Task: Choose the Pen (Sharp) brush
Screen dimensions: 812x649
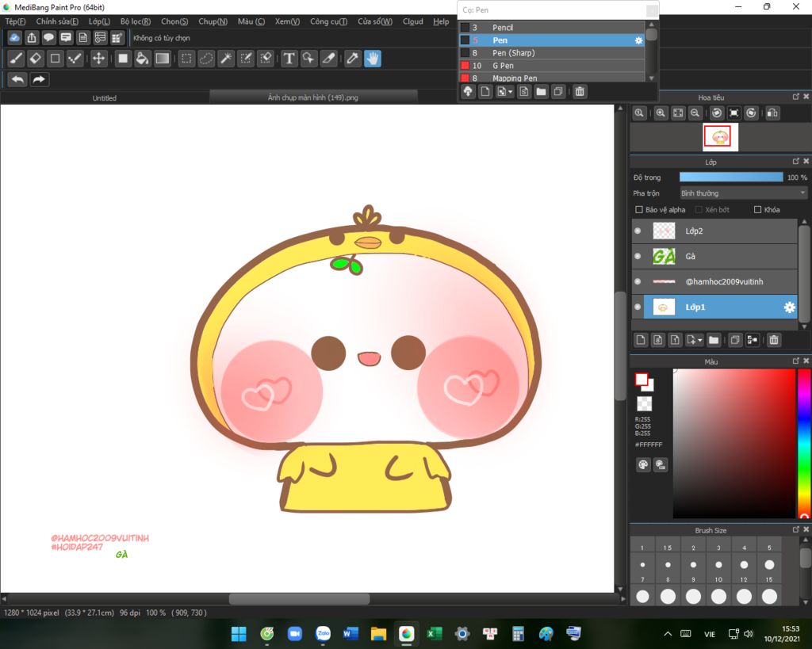Action: pos(552,53)
